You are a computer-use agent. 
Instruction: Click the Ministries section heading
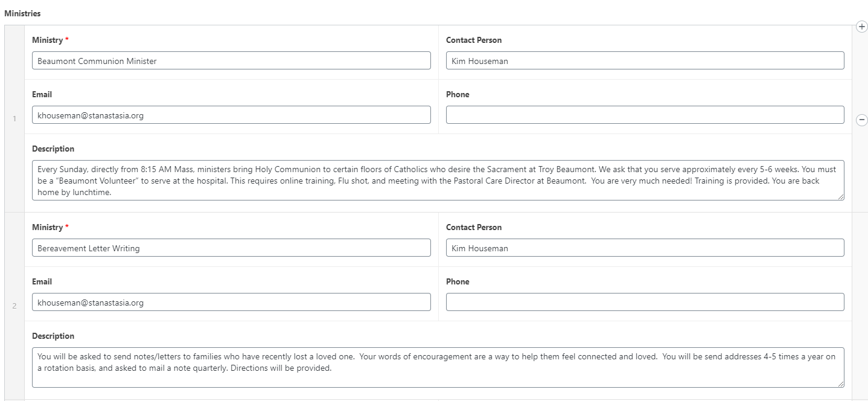click(22, 13)
